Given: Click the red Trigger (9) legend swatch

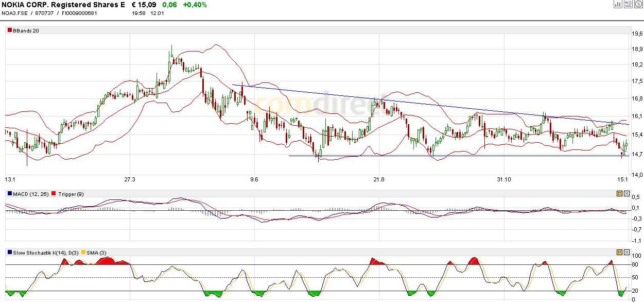Looking at the screenshot, I should (55, 194).
